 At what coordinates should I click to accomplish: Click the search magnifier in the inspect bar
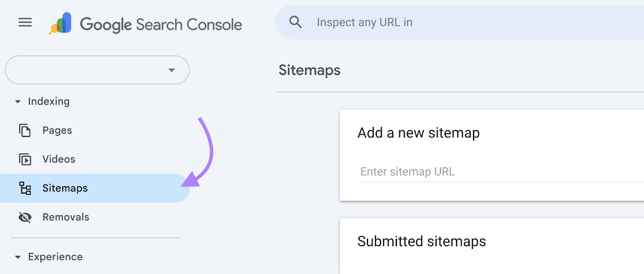click(x=296, y=22)
